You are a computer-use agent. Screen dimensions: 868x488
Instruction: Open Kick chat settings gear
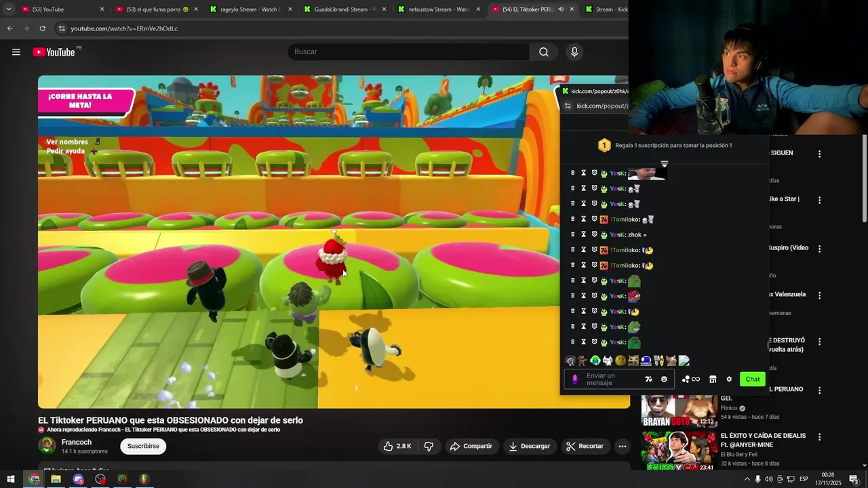[729, 380]
